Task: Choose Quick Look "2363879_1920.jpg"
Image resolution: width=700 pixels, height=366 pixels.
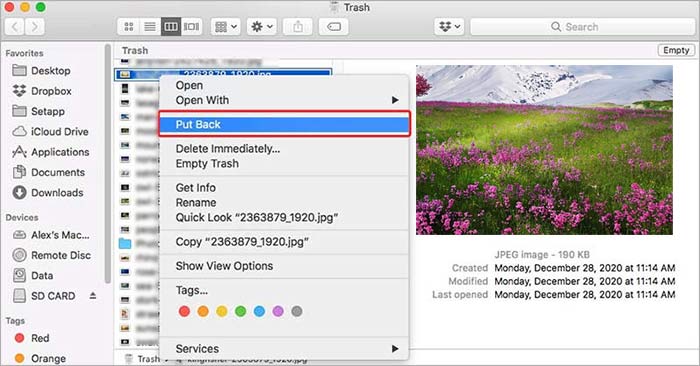Action: pyautogui.click(x=284, y=218)
